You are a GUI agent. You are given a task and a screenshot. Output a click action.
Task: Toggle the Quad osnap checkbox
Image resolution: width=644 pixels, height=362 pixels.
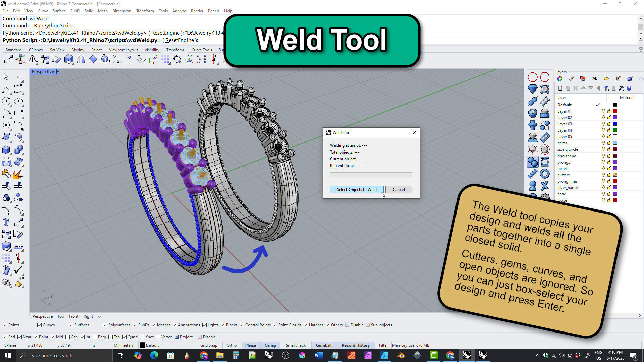[x=125, y=337]
